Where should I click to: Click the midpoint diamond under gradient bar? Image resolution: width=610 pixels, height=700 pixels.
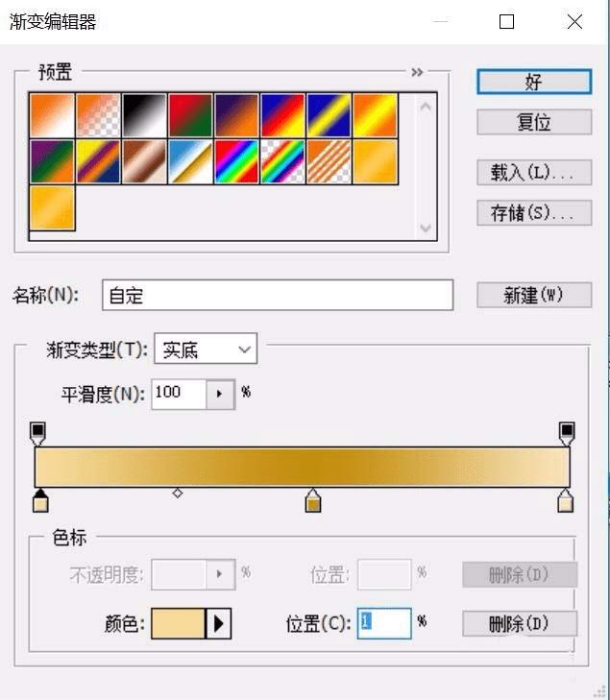click(178, 494)
